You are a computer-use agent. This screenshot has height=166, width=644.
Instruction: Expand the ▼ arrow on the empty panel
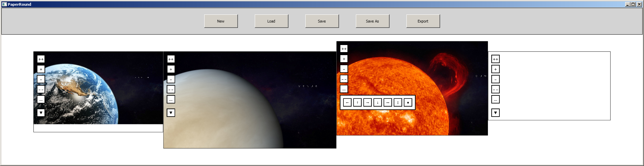pyautogui.click(x=495, y=113)
